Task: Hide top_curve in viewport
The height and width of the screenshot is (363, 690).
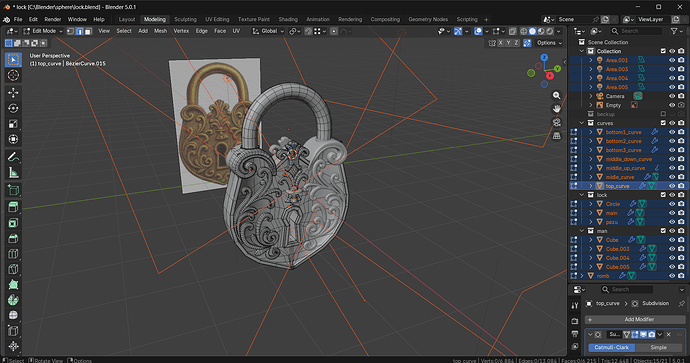Action: (672, 186)
